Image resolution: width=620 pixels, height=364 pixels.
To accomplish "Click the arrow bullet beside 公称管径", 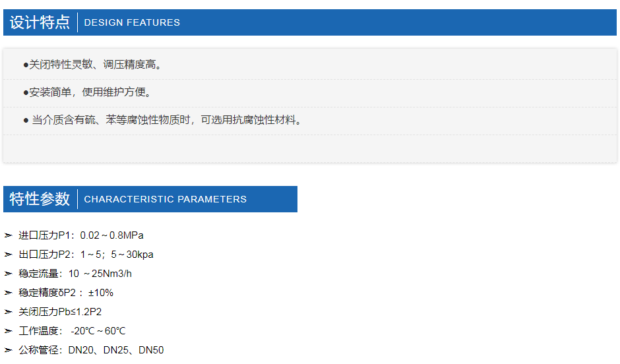I will pyautogui.click(x=9, y=350).
